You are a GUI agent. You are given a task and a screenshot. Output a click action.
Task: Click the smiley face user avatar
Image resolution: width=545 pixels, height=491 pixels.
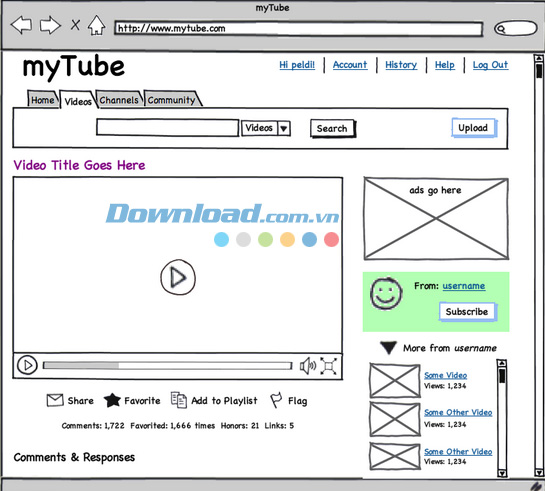pos(386,294)
